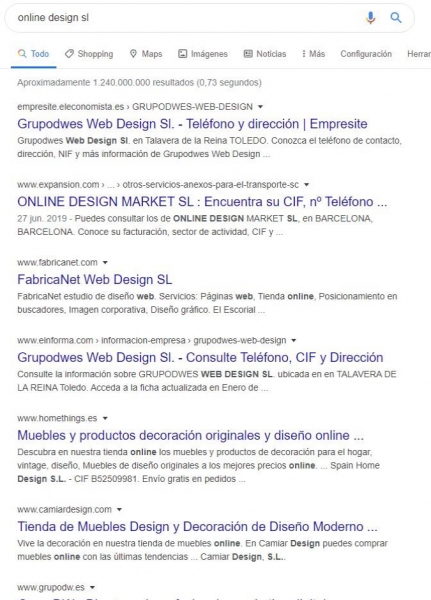Open the Herramientas tools menu
This screenshot has width=431, height=600.
point(419,54)
